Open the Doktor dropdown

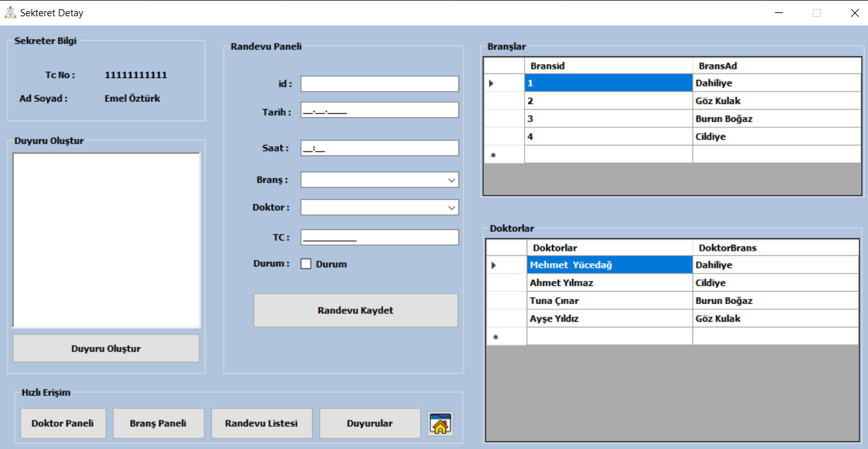379,207
